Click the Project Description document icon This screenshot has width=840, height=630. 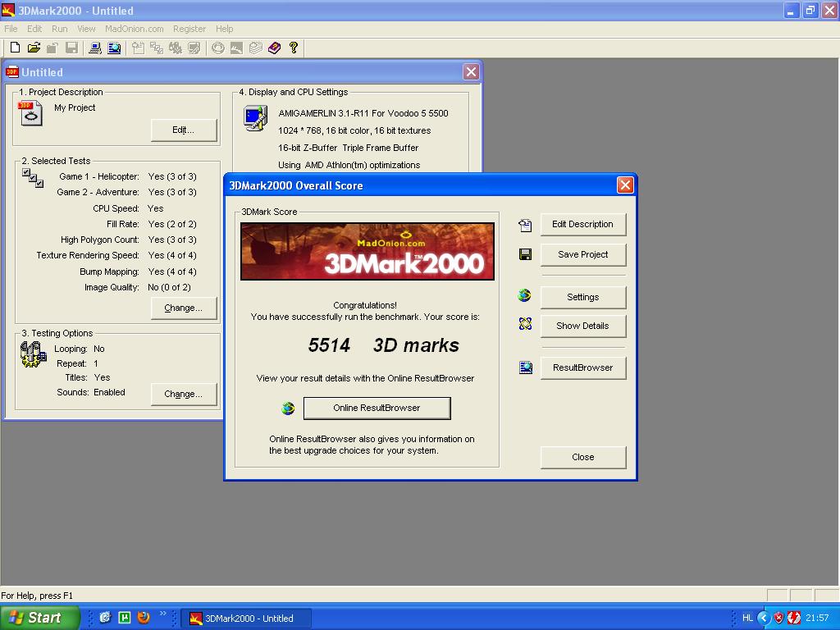(30, 113)
